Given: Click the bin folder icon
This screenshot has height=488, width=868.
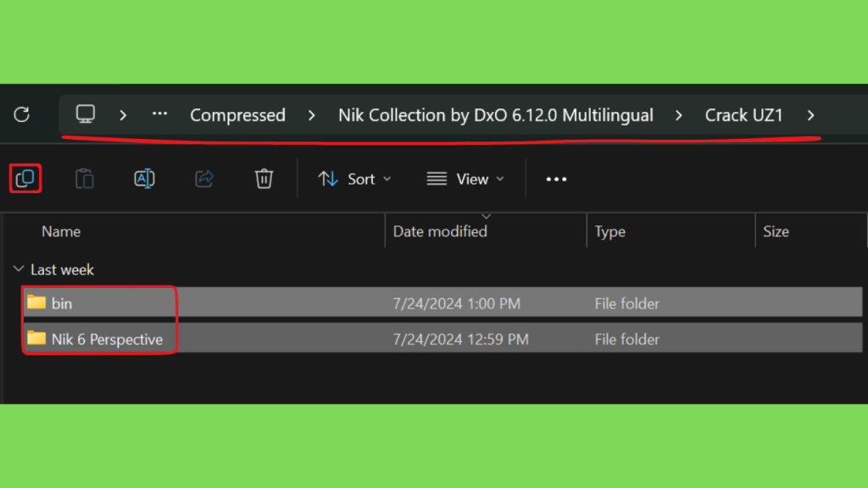Looking at the screenshot, I should coord(36,302).
